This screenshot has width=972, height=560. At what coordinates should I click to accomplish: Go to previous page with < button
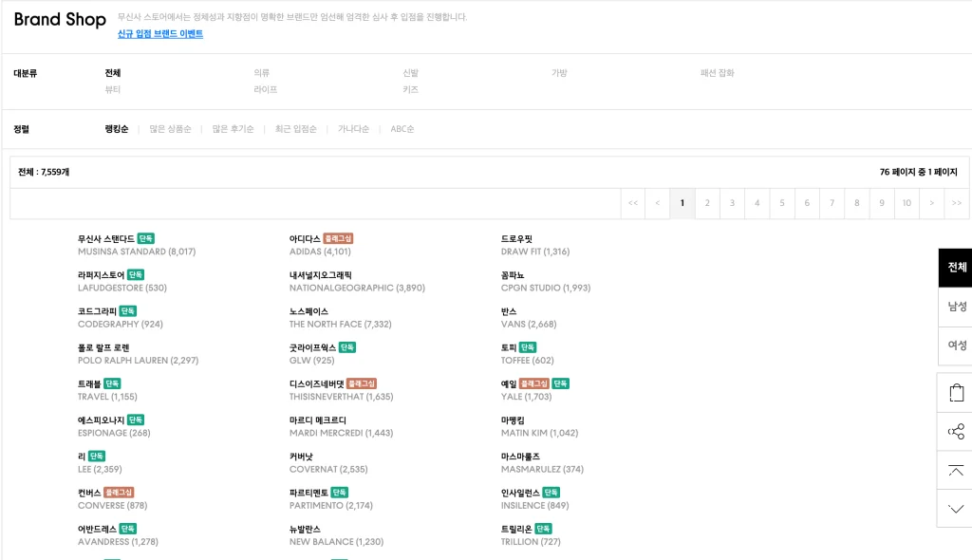[x=658, y=203]
